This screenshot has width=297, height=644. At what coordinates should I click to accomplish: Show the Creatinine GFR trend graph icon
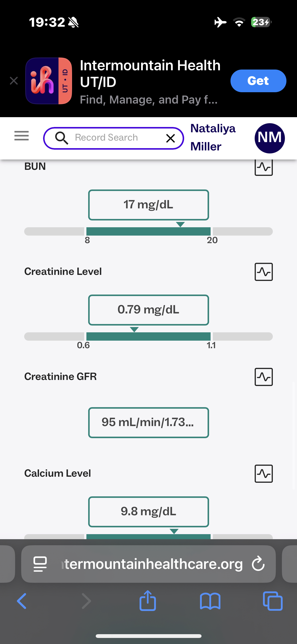click(x=263, y=377)
